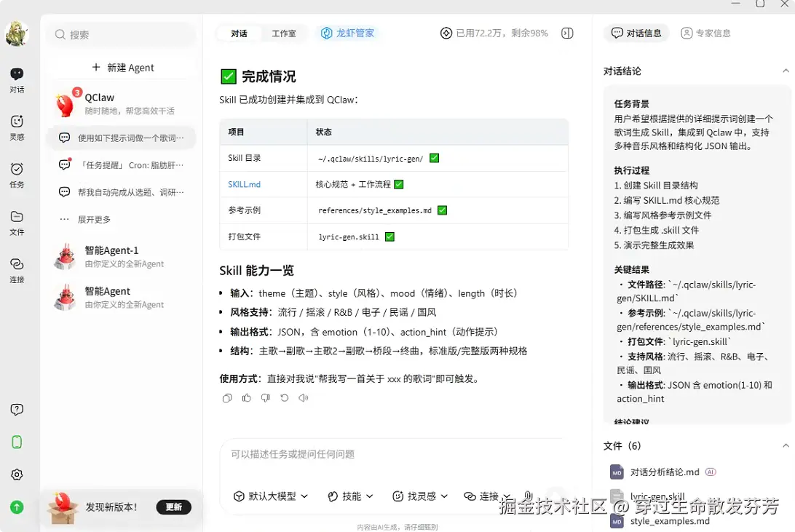Click the green check by ~/.qclaw/skills/lyric-gen/
The height and width of the screenshot is (532, 795).
click(434, 158)
